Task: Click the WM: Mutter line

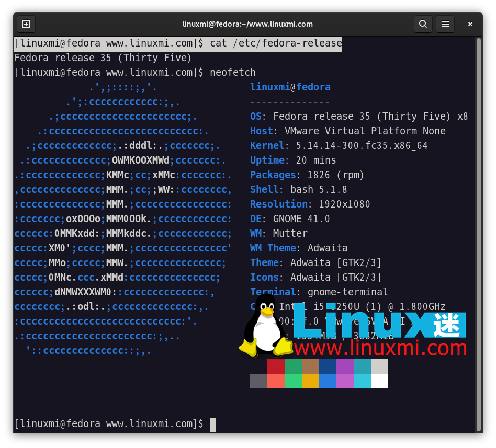Action: [x=279, y=233]
